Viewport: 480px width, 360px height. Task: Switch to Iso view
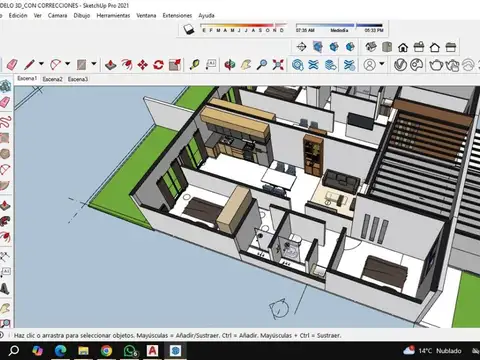(x=371, y=47)
